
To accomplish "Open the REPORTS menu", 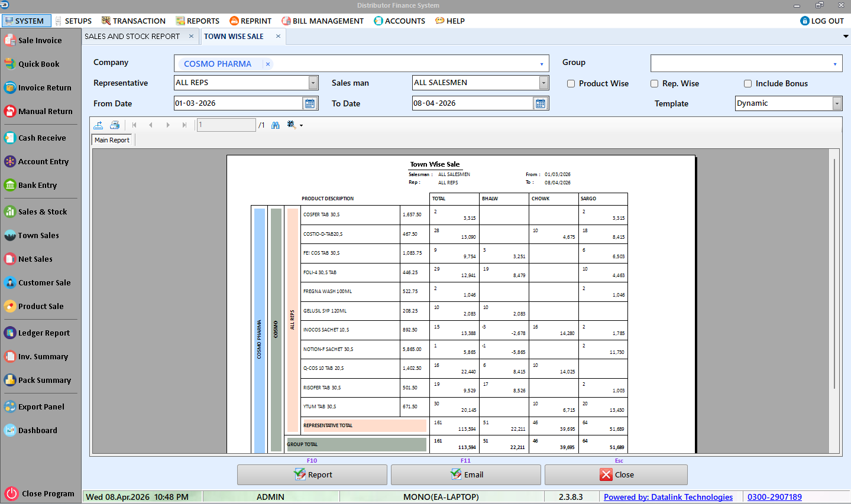I will pyautogui.click(x=198, y=21).
